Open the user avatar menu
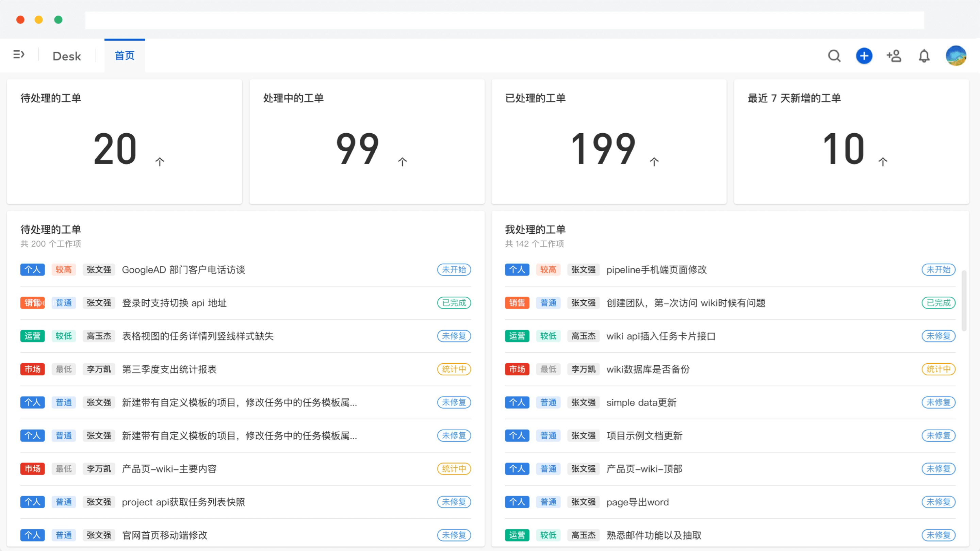980x551 pixels. (955, 56)
